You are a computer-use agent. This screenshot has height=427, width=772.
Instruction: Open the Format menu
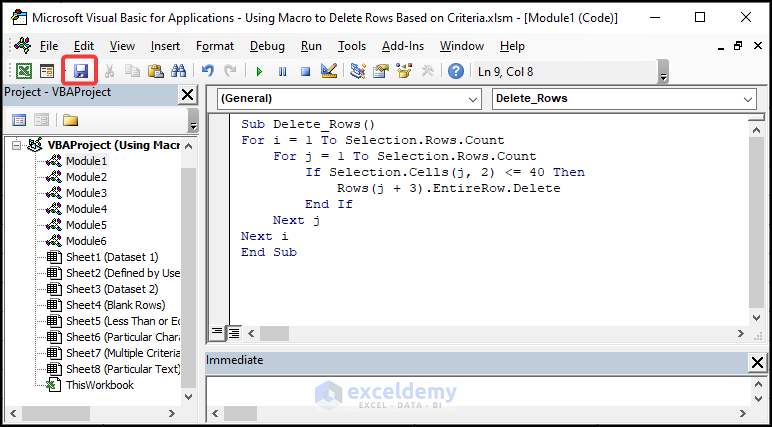point(215,46)
